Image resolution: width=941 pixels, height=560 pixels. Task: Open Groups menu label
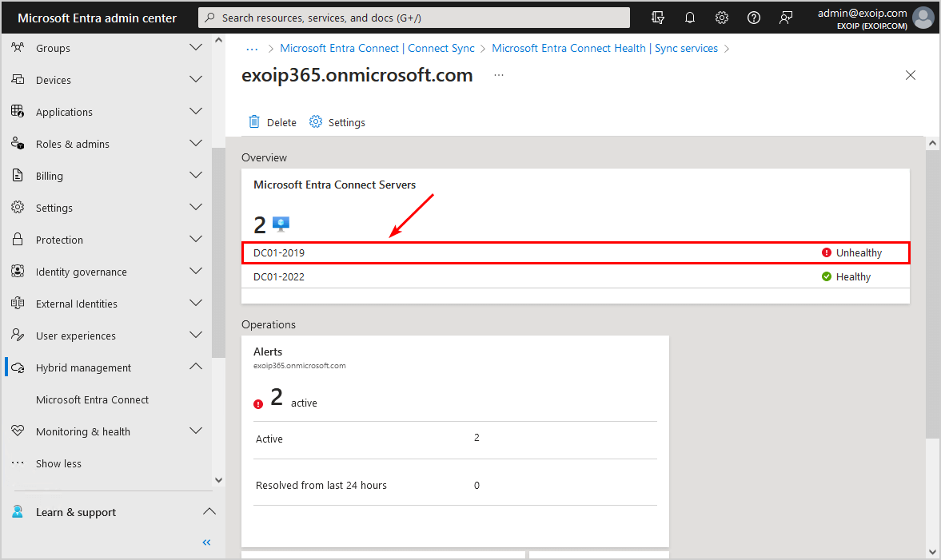coord(53,48)
